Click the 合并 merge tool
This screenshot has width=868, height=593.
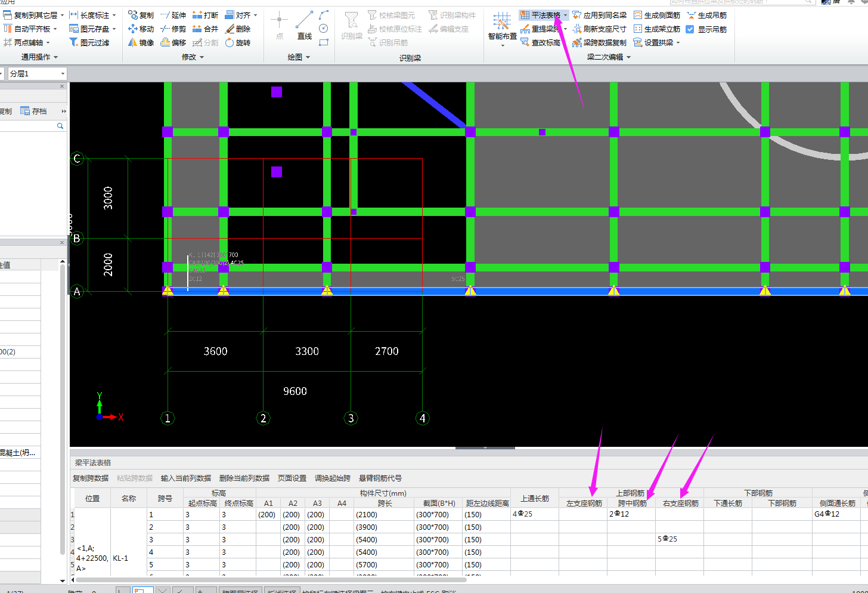tap(206, 29)
